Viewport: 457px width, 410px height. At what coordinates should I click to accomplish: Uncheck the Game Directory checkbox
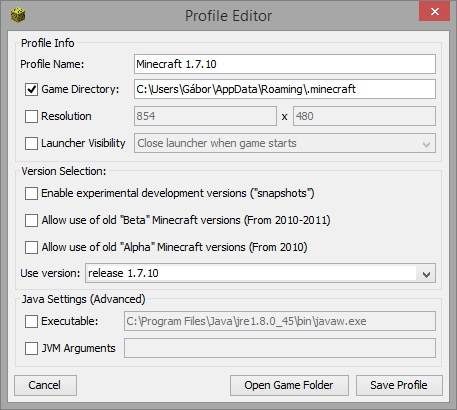coord(31,89)
